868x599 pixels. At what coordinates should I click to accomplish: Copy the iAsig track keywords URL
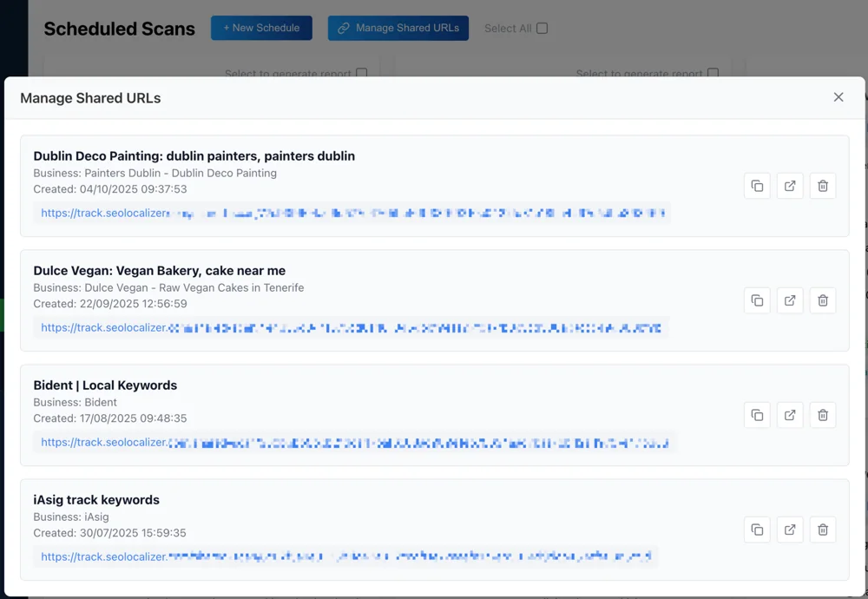757,530
